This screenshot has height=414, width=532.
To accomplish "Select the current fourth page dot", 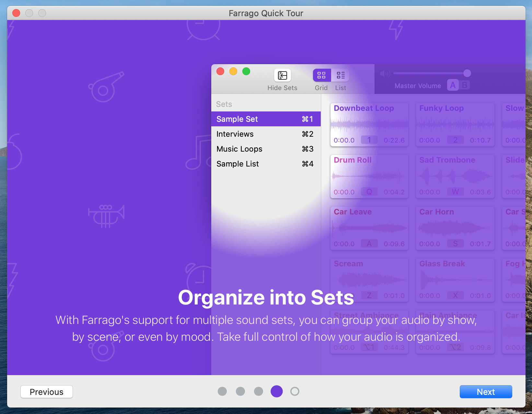I will [x=277, y=391].
